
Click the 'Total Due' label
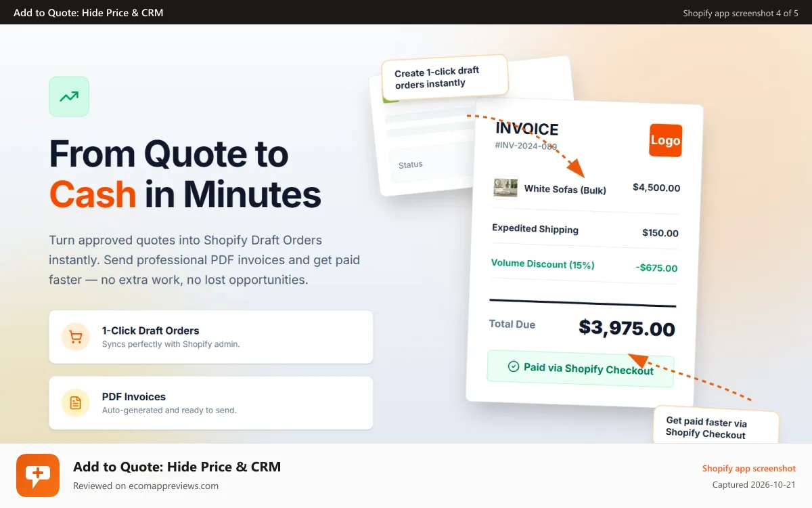pyautogui.click(x=512, y=324)
